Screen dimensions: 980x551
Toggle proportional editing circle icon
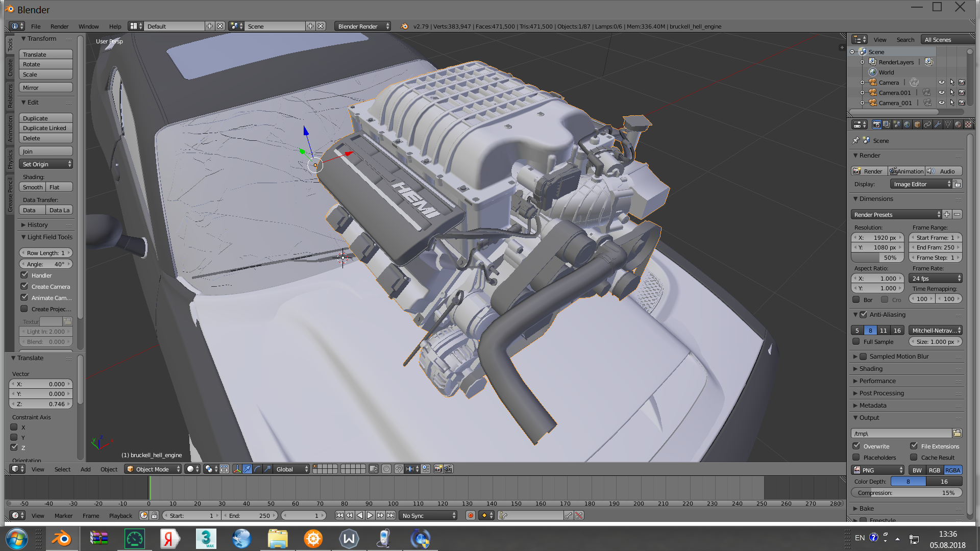tap(386, 469)
